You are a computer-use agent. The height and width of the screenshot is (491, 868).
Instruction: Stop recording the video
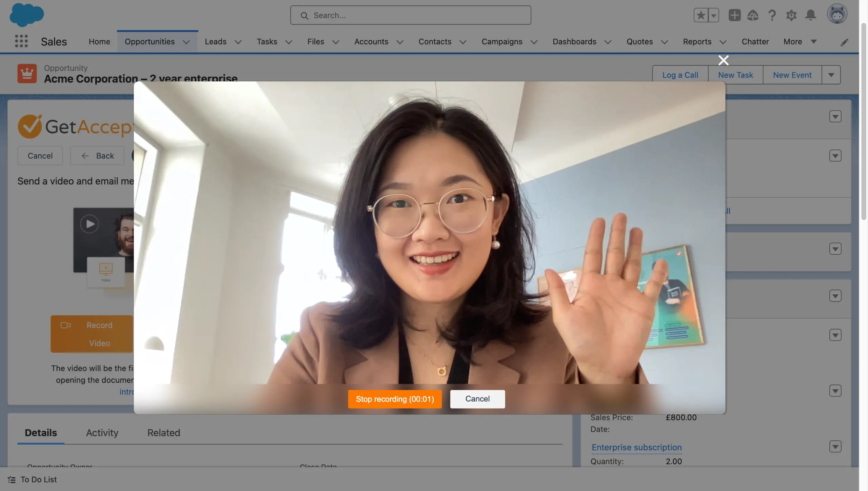394,399
